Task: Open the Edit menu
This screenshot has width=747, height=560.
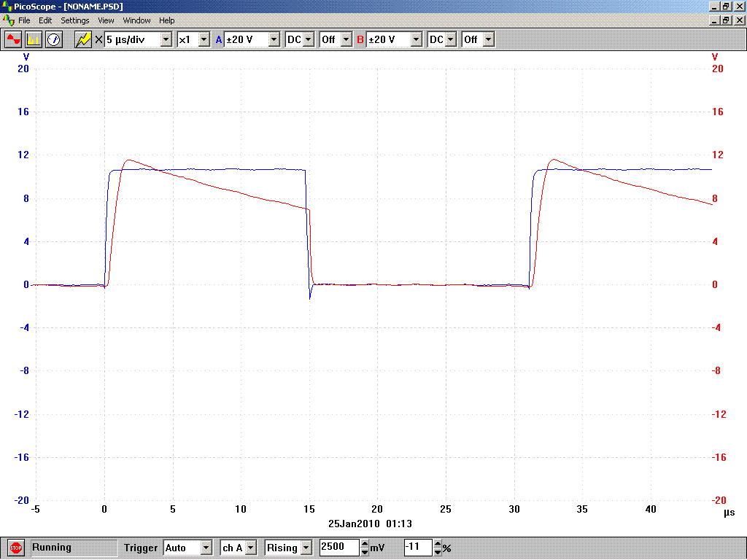Action: tap(45, 20)
